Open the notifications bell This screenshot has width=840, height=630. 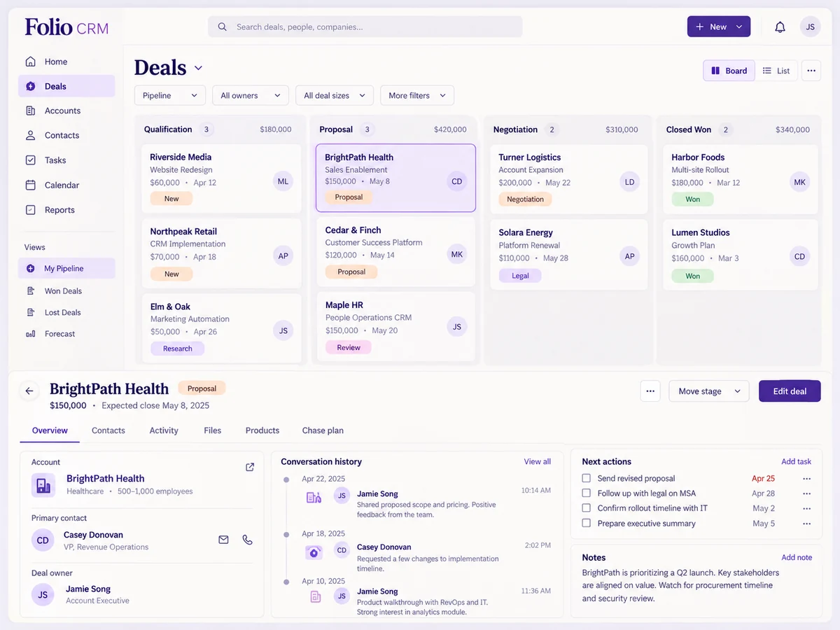[x=780, y=27]
